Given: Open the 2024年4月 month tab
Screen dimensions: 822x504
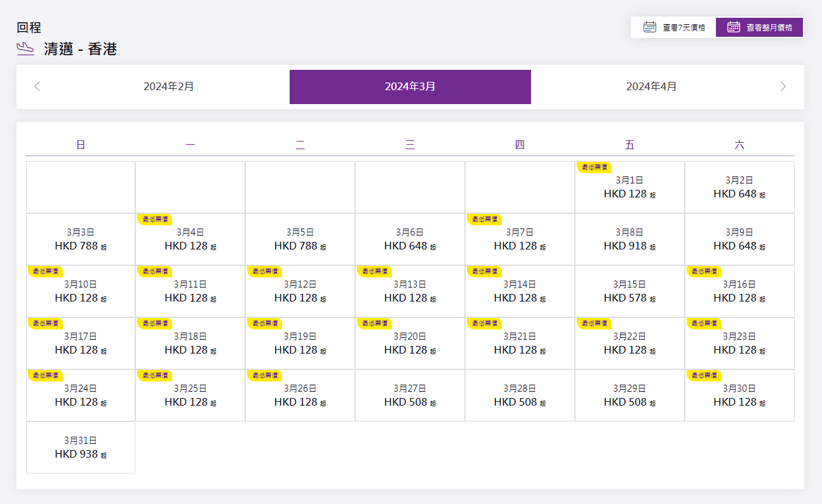Looking at the screenshot, I should 651,86.
